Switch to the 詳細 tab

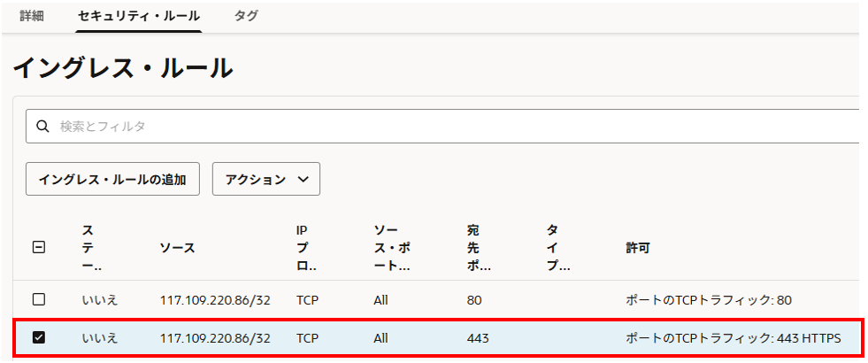point(32,16)
